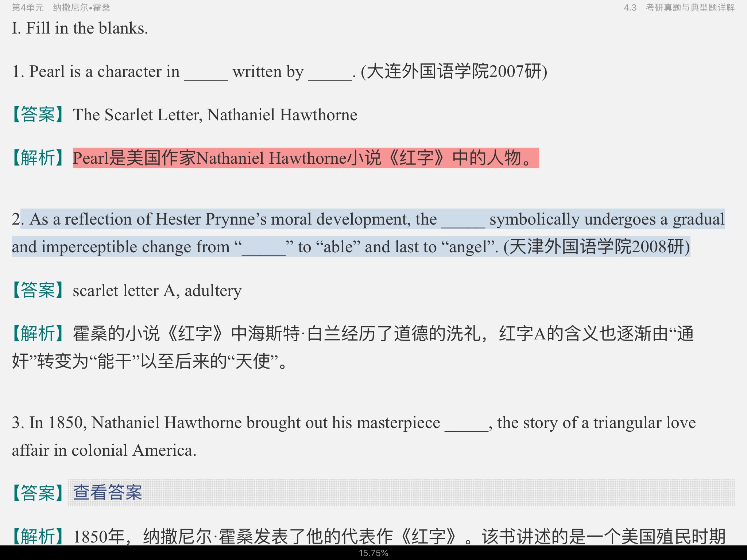Tap the 【解析】 label before 霍桑的小说《红字》
Viewport: 747px width, 560px height.
tap(38, 334)
